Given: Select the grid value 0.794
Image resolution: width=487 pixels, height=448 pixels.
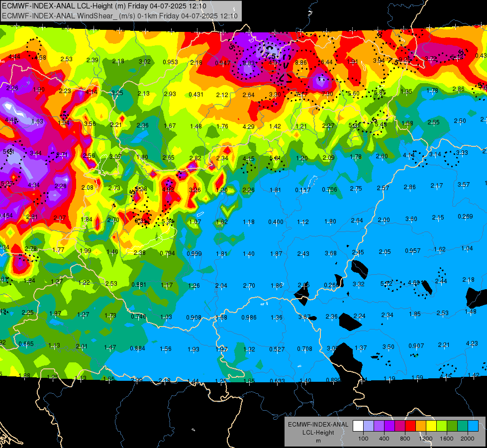Looking at the screenshot, I should click(x=168, y=253).
